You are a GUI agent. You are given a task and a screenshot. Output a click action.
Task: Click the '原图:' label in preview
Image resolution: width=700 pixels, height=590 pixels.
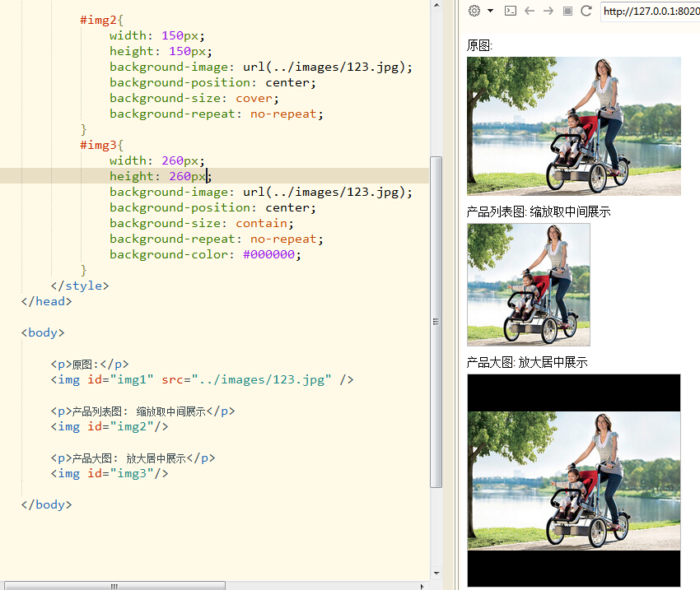[x=479, y=45]
